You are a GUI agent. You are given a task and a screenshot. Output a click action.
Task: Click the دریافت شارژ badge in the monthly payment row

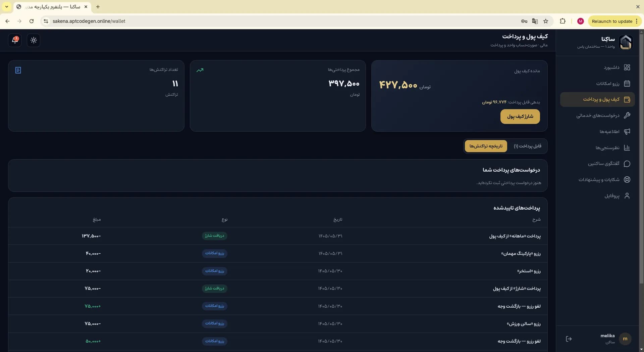tap(215, 236)
